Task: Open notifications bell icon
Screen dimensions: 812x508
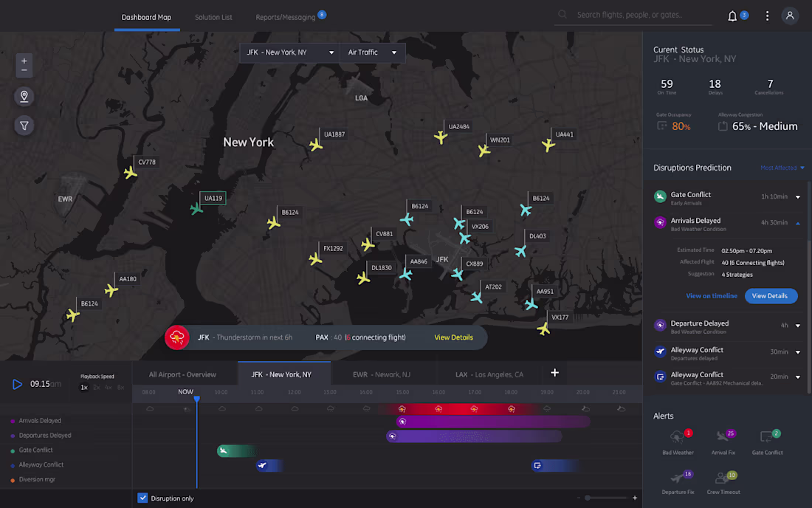Action: pyautogui.click(x=732, y=16)
